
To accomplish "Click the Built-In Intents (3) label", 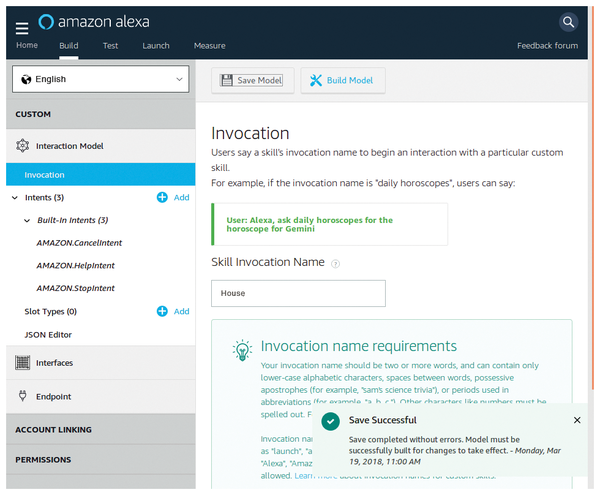I will click(x=73, y=220).
